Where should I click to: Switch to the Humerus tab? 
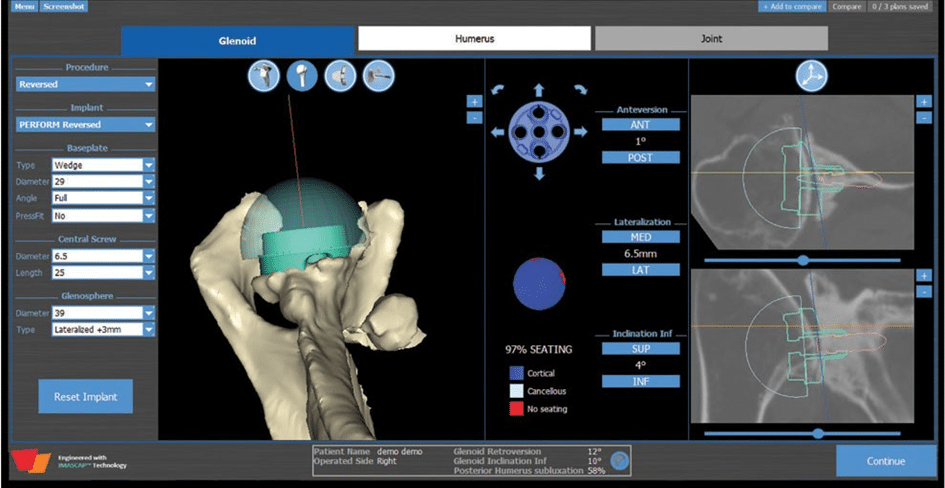click(475, 39)
